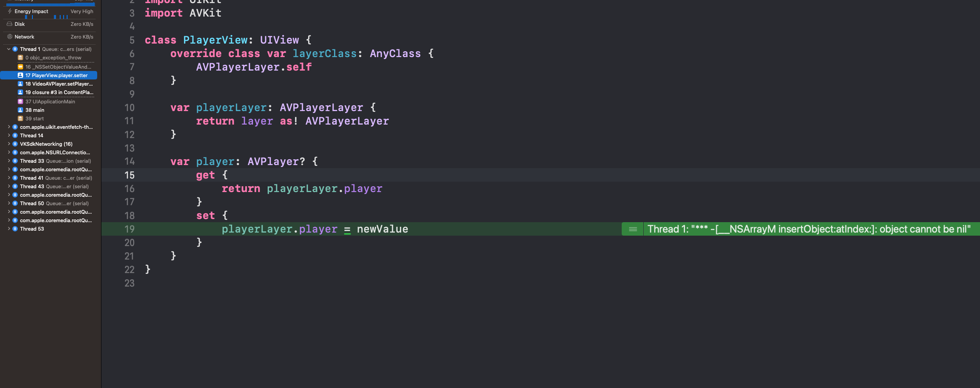Screen dimensions: 980x388
Task: Click the user-code icon for frame 19
Action: pyautogui.click(x=20, y=92)
